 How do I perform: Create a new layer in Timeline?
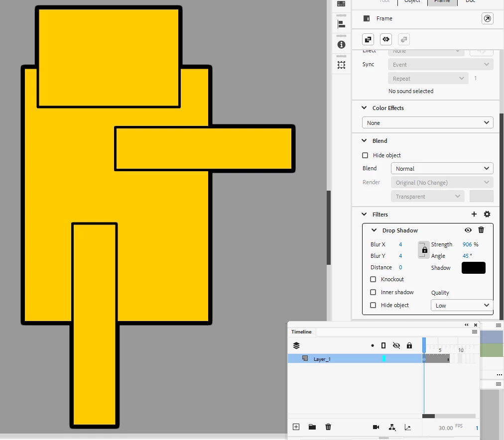pos(296,427)
